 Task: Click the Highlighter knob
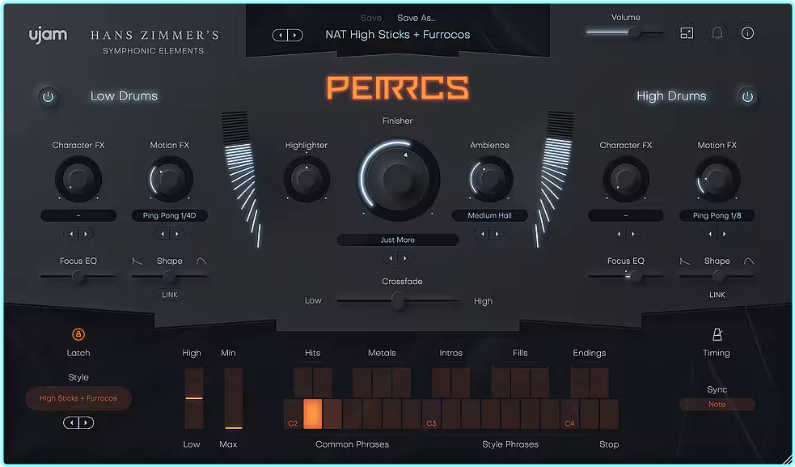(x=306, y=179)
